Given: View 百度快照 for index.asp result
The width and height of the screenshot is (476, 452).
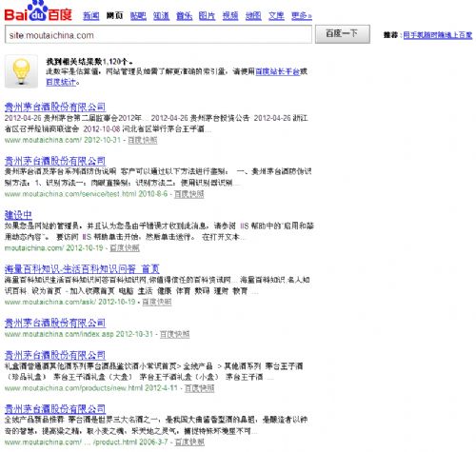Looking at the screenshot, I should point(174,334).
